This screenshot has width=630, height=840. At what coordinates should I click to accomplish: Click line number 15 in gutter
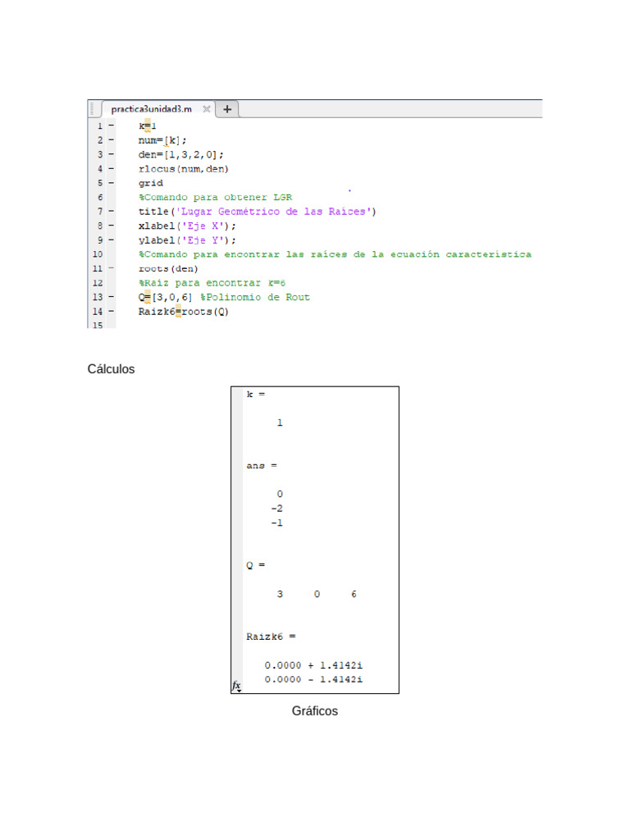click(x=98, y=325)
